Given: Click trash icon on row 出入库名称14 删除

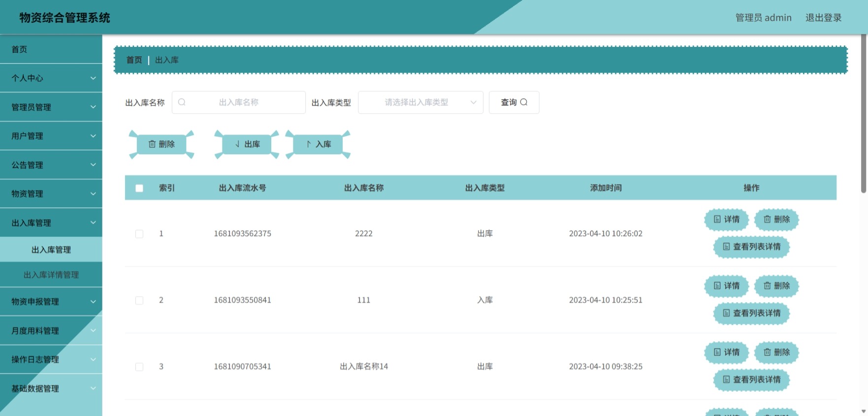Looking at the screenshot, I should 767,352.
